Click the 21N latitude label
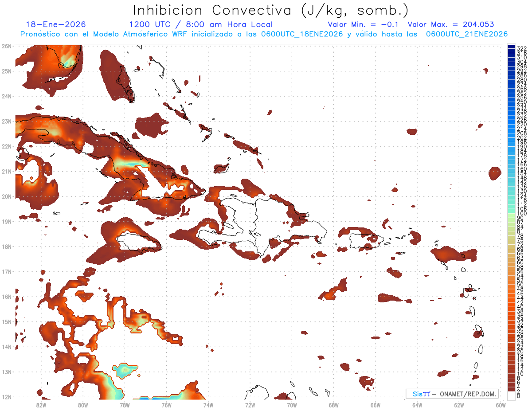Screen dimensions: 532x411 [7, 171]
